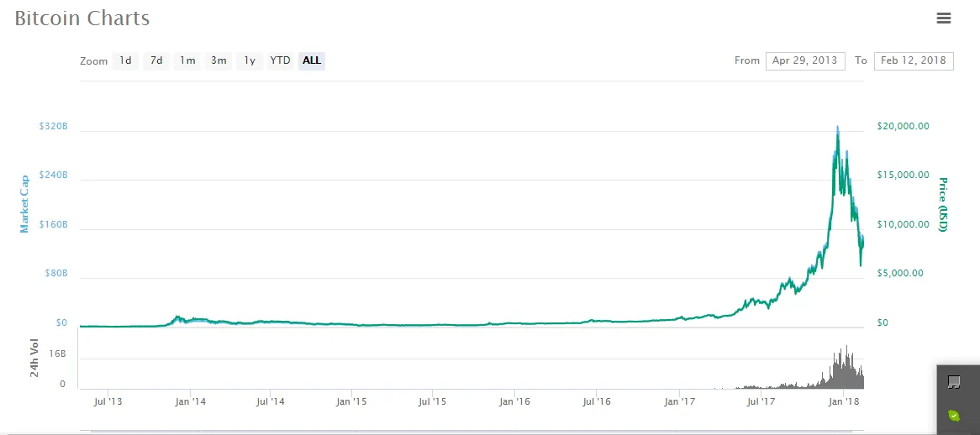This screenshot has width=980, height=435.
Task: Click the Jul '15 axis label
Action: coord(433,401)
